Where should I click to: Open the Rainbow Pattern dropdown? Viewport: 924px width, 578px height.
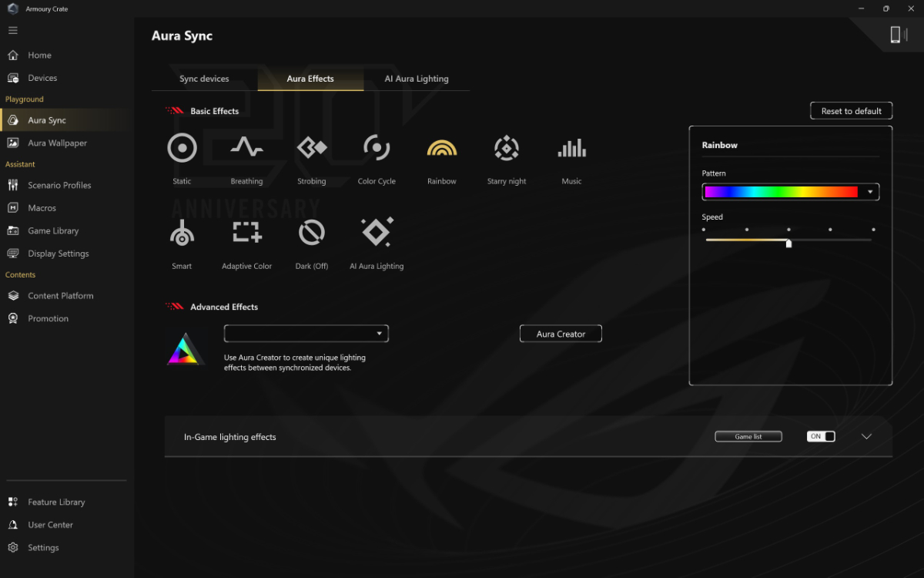click(x=791, y=192)
